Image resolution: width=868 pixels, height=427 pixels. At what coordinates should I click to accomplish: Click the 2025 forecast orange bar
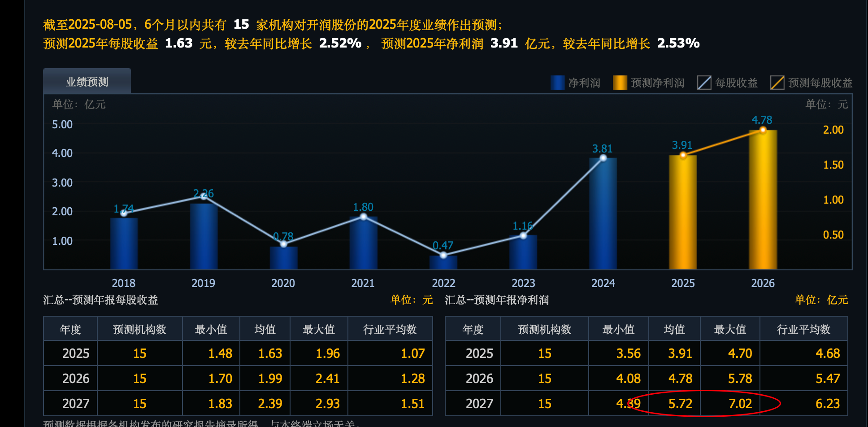682,212
